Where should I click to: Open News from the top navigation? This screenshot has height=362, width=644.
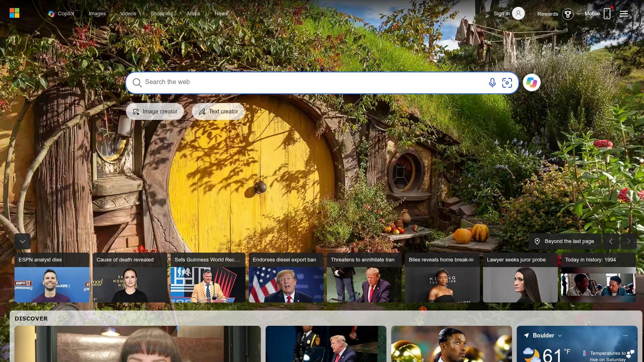(x=221, y=14)
